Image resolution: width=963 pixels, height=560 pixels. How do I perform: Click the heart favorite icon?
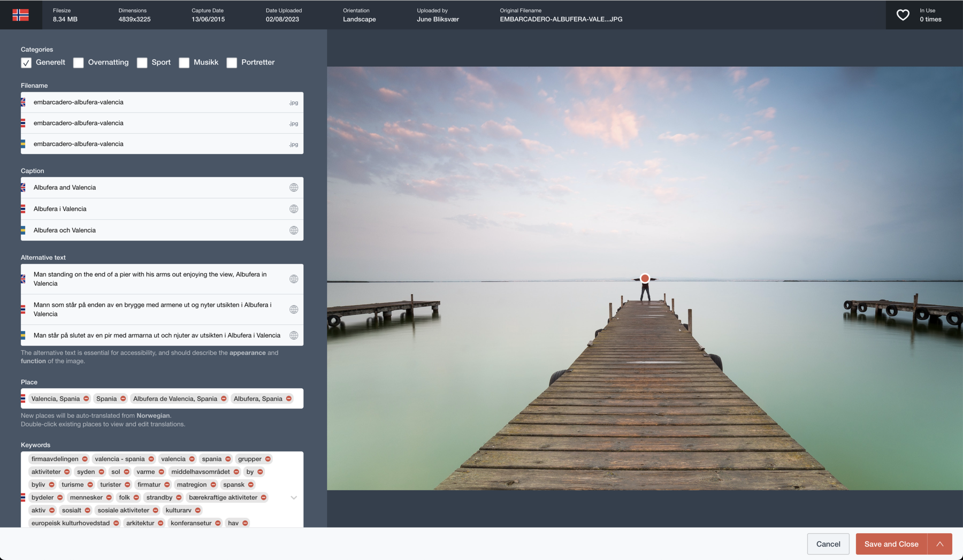[903, 15]
